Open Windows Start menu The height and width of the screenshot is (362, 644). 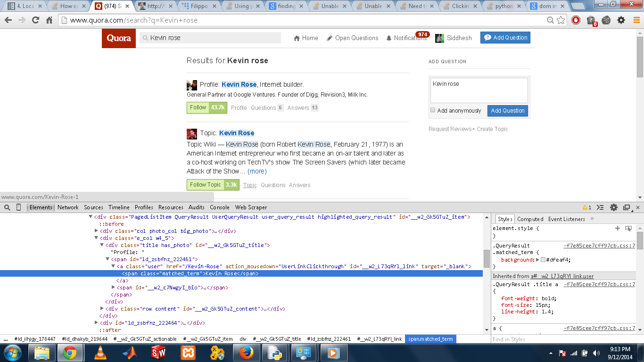12,353
